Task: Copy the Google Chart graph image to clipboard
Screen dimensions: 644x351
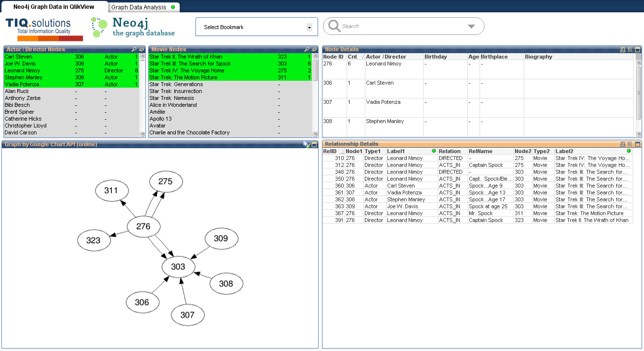Action: click(x=306, y=145)
